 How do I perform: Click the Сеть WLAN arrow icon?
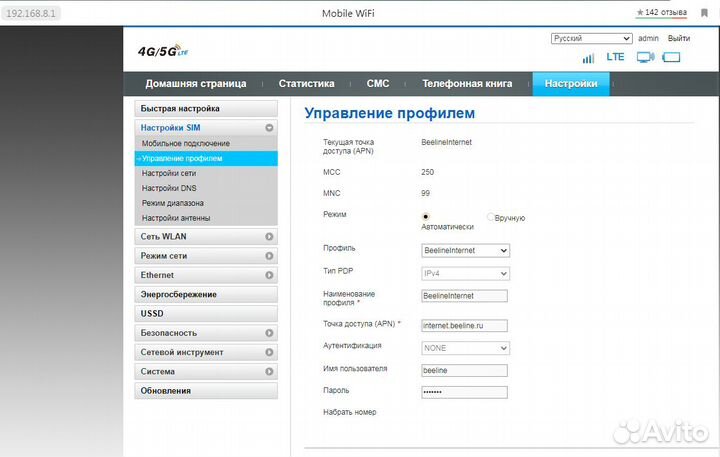point(269,237)
